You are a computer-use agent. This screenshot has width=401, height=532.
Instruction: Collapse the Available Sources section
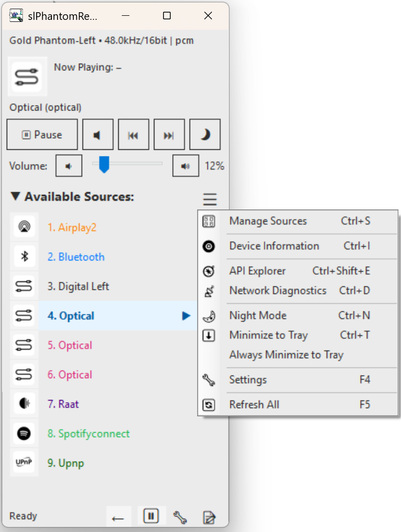(16, 197)
